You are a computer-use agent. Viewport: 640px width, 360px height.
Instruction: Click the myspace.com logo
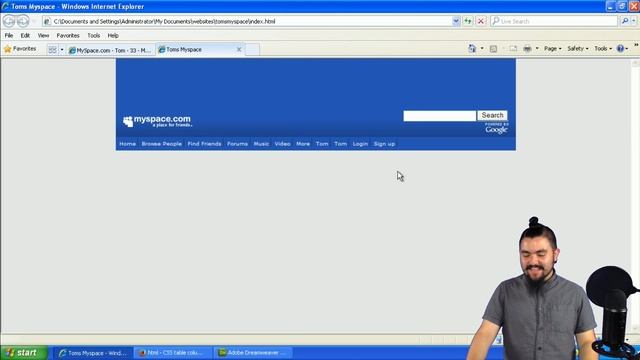coord(157,121)
